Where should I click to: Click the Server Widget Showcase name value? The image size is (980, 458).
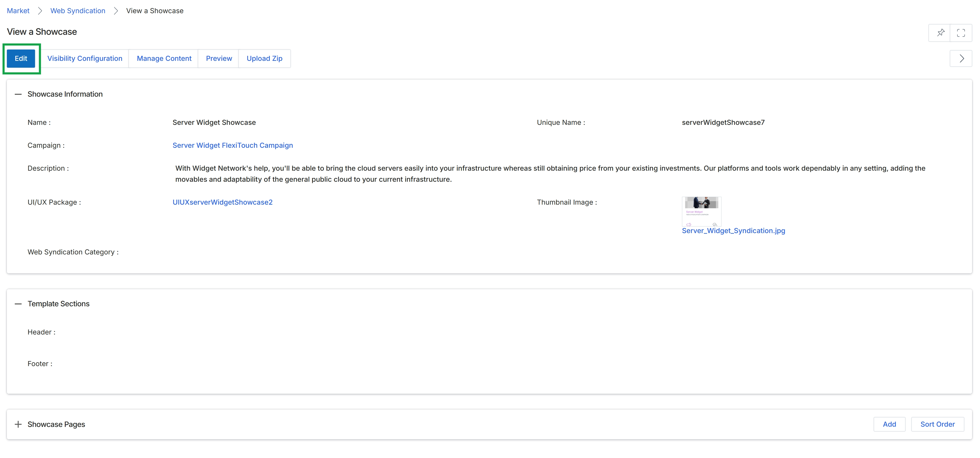214,122
